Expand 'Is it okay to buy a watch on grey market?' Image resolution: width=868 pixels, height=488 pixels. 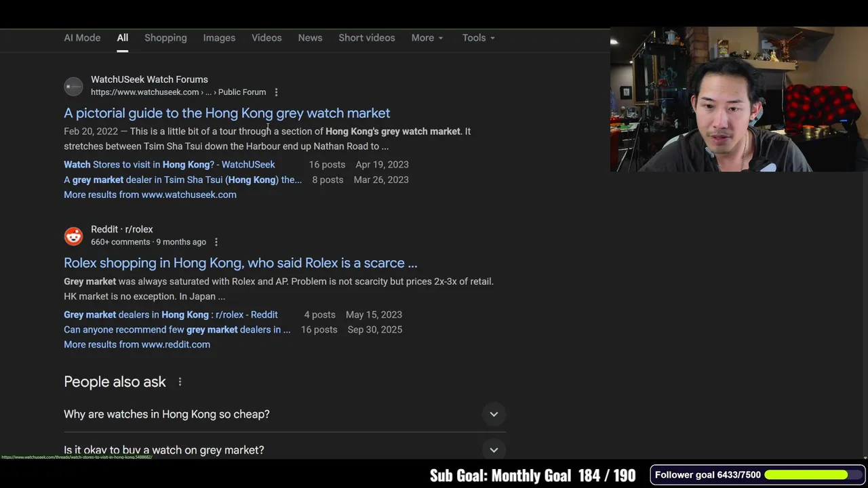click(285, 449)
